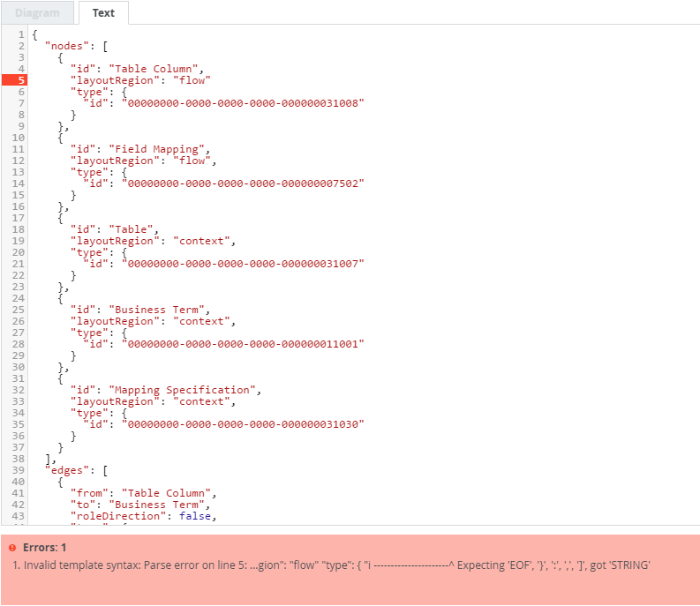The width and height of the screenshot is (700, 606).
Task: Select the Text tab
Action: 103,13
